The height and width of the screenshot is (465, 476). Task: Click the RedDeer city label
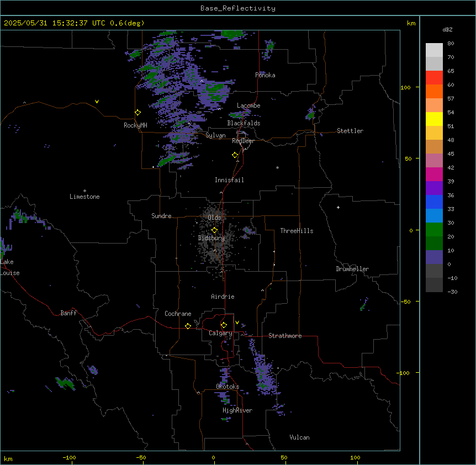point(243,141)
